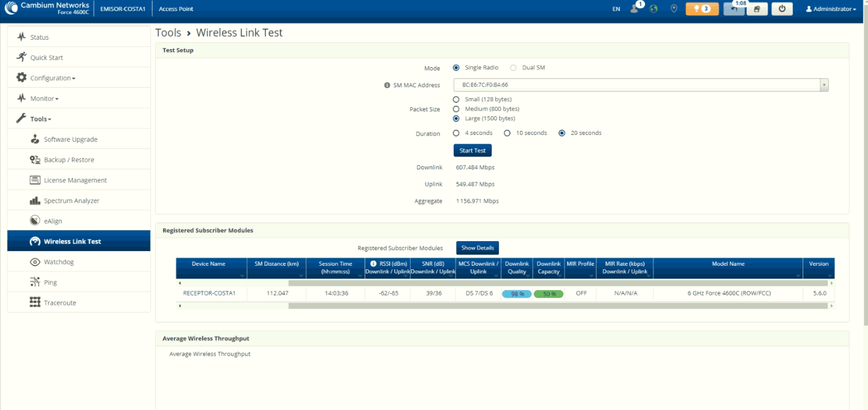Choose Small (128 bytes) packet size
The width and height of the screenshot is (868, 410).
[456, 99]
